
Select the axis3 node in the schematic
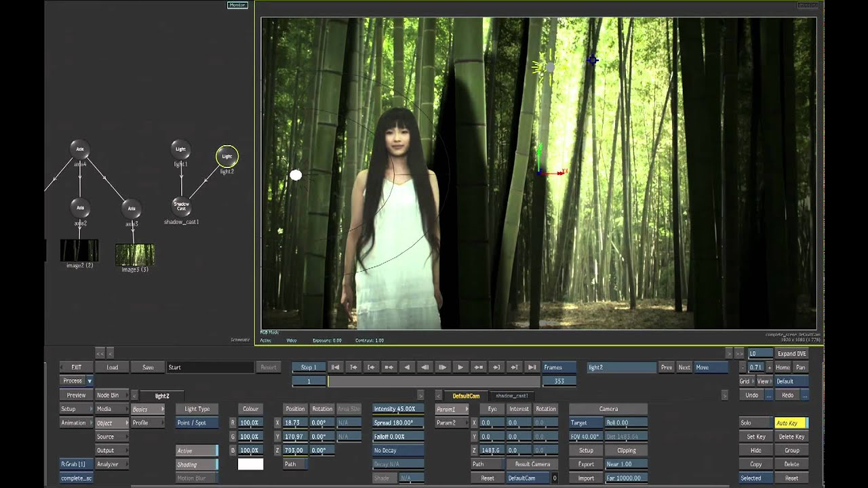pos(132,209)
